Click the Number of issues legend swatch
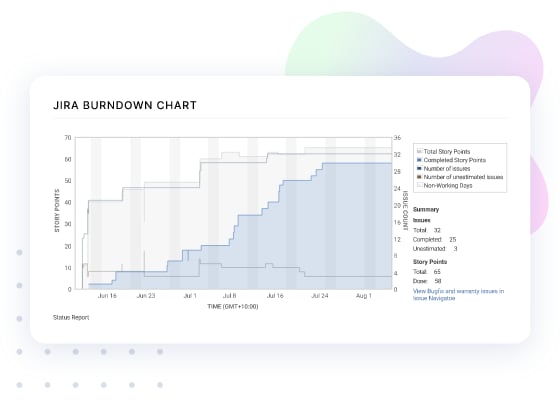Viewport: 560px width, 420px height. [x=420, y=169]
